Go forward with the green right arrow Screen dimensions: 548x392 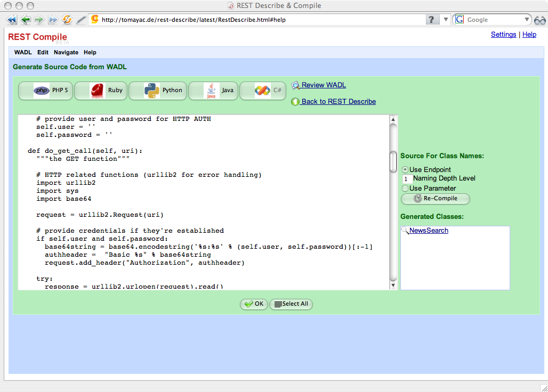[x=39, y=20]
